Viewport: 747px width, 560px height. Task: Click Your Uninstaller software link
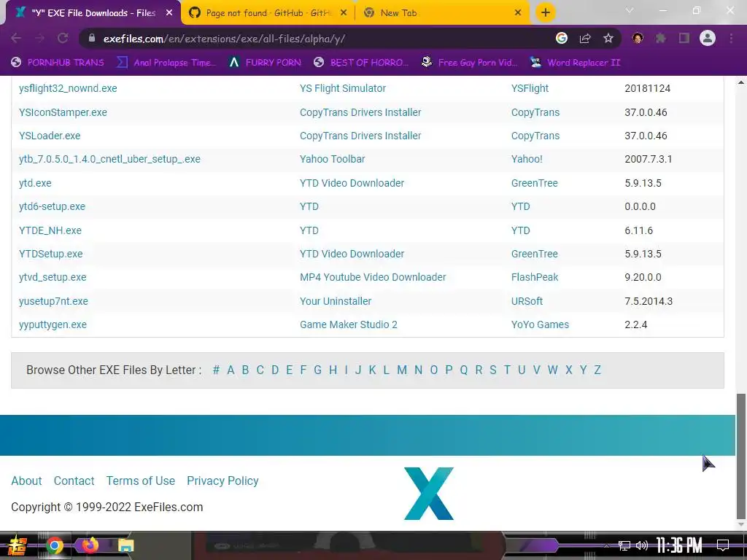click(336, 301)
